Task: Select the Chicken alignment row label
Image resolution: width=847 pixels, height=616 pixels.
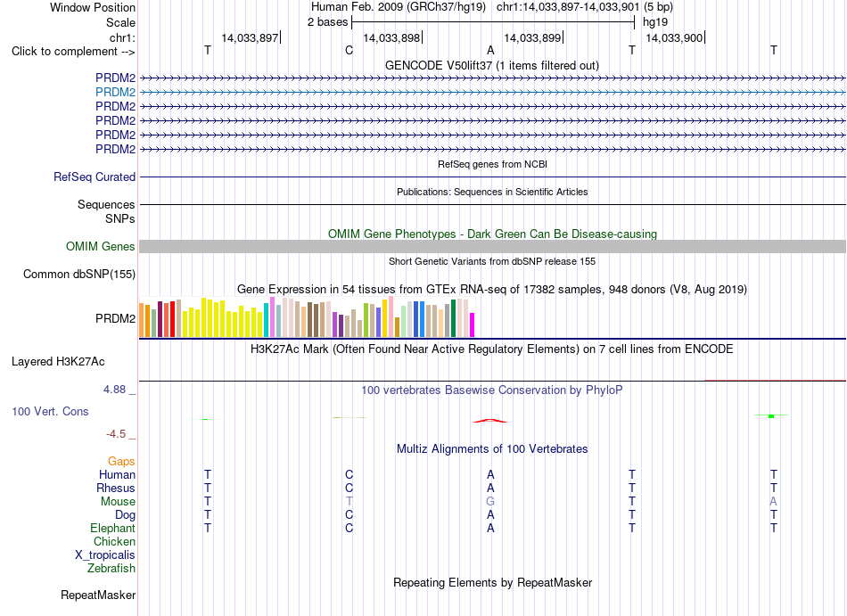Action: (x=114, y=541)
